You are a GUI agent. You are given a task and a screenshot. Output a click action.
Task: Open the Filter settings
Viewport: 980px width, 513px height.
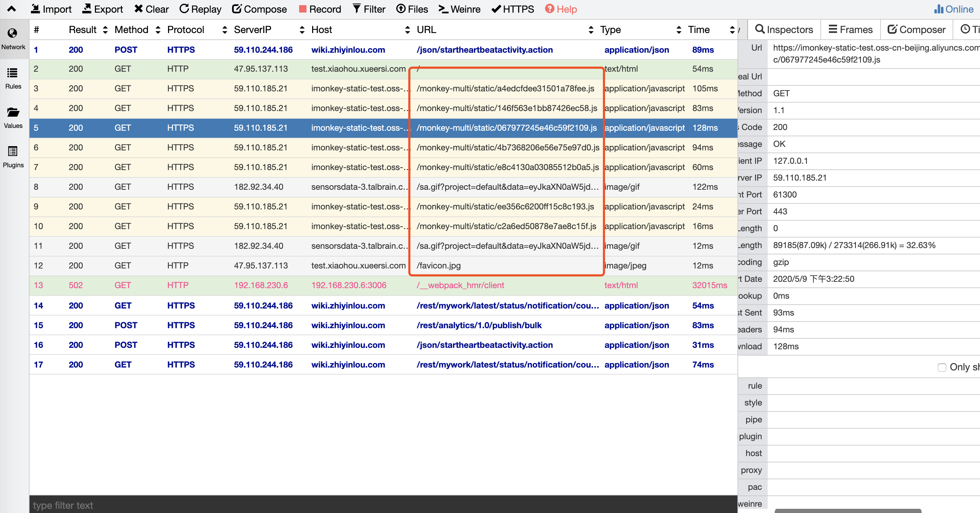(369, 9)
